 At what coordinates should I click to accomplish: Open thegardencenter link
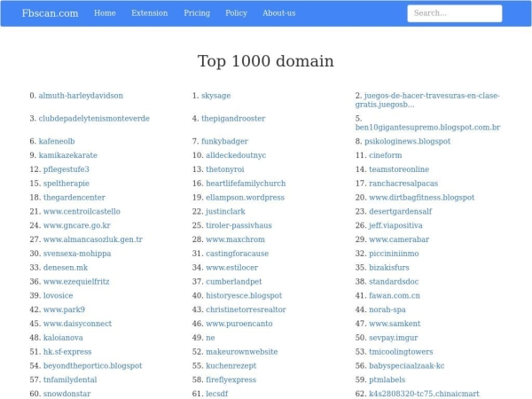click(x=74, y=198)
